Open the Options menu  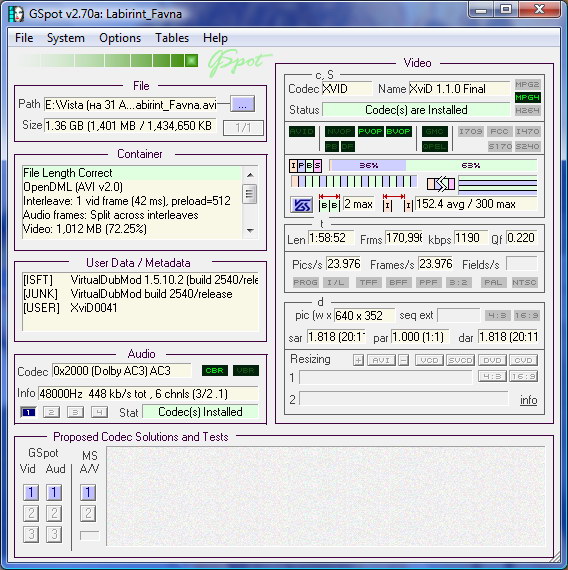120,38
